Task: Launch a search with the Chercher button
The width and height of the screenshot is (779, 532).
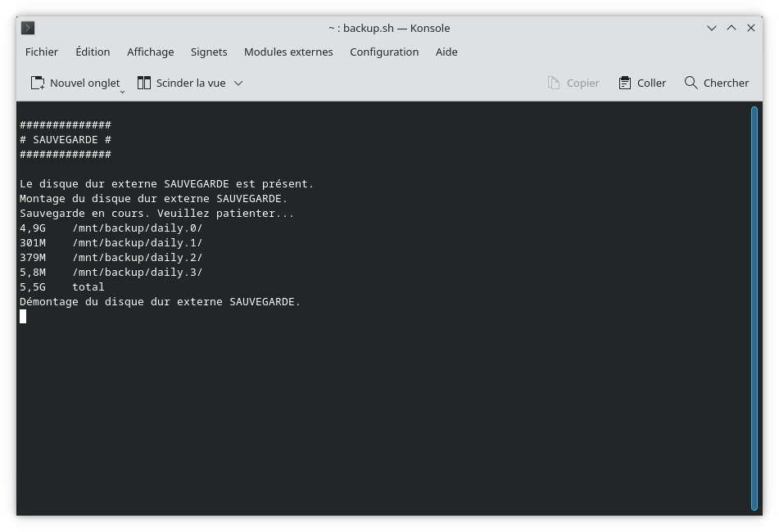Action: [x=717, y=82]
